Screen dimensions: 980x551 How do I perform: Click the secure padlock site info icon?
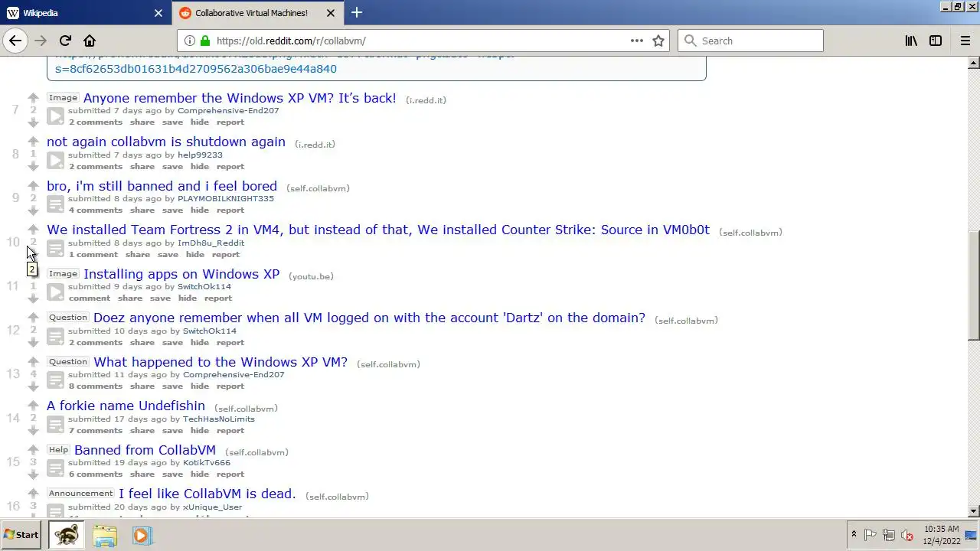click(x=205, y=41)
